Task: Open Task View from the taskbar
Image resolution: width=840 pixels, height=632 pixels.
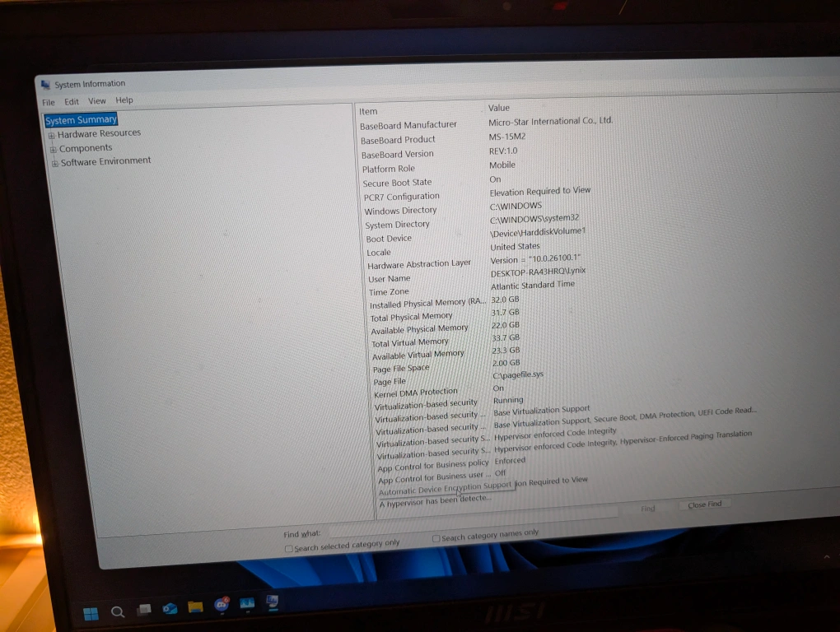Action: 144,610
